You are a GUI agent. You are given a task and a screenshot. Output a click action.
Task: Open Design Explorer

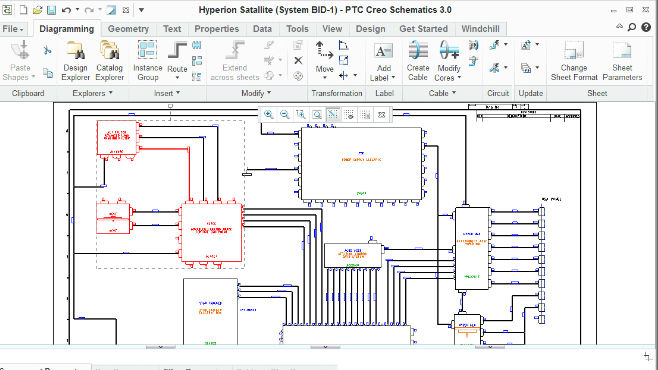pyautogui.click(x=76, y=61)
